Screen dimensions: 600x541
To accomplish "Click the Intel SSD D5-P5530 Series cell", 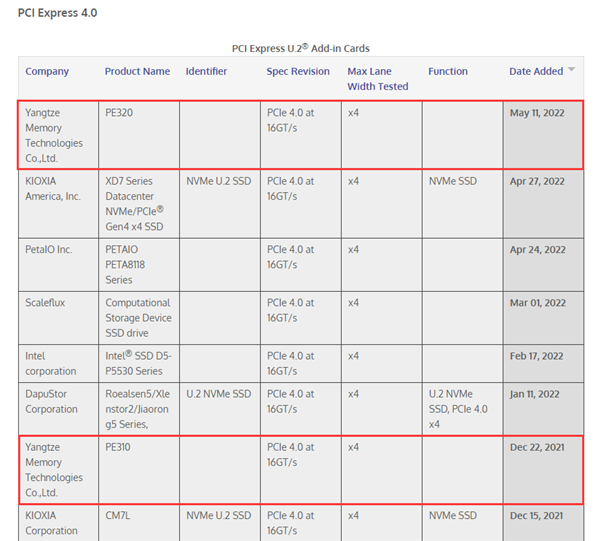I will (x=137, y=362).
